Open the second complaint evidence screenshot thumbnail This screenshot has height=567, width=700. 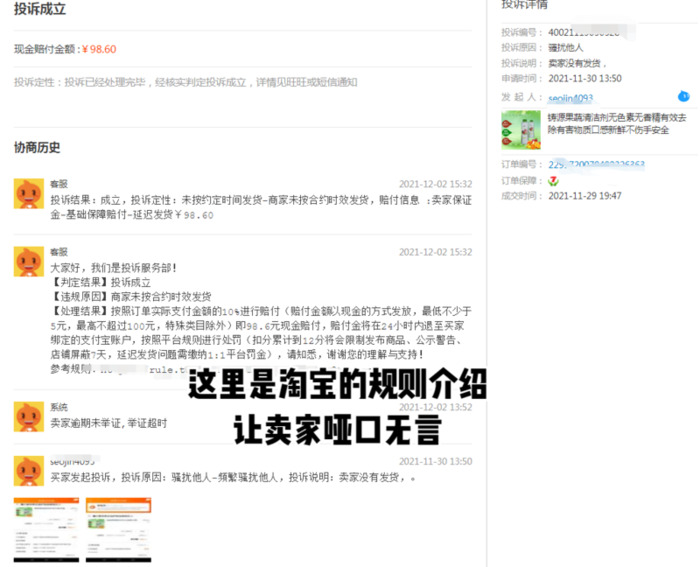coord(118,529)
